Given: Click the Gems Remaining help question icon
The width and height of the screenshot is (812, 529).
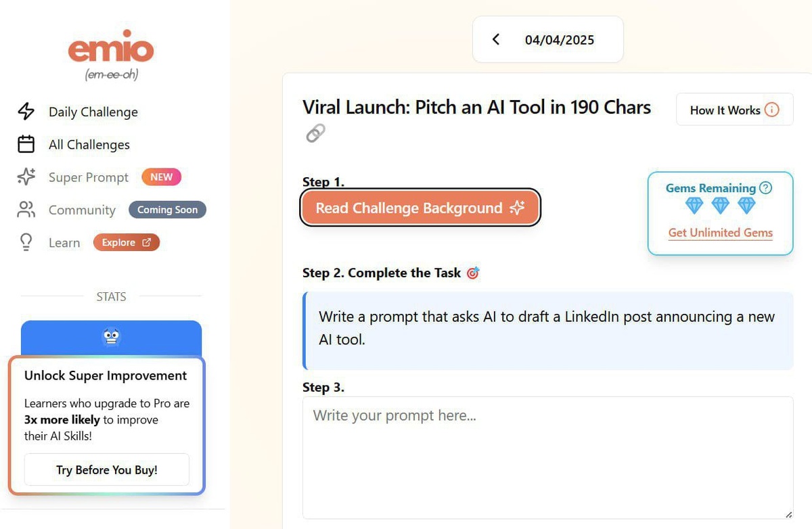Looking at the screenshot, I should point(765,188).
